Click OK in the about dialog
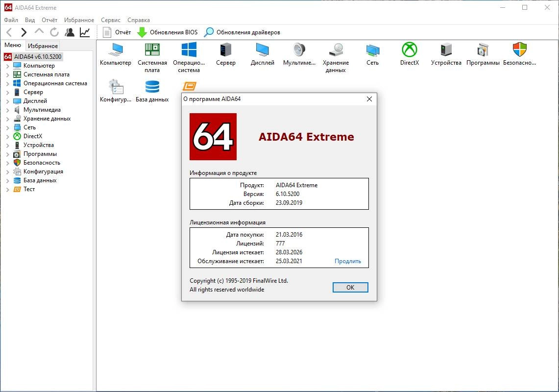The width and height of the screenshot is (559, 392). coord(350,288)
